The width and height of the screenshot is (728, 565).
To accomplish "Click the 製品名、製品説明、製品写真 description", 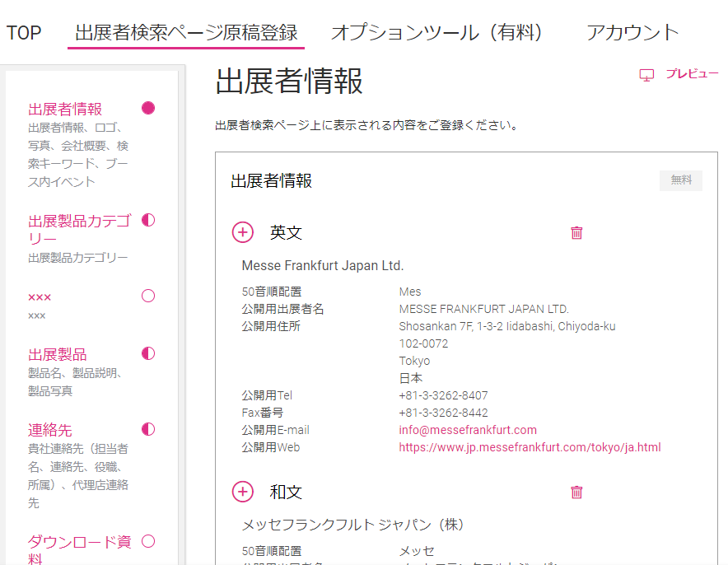I will (74, 382).
